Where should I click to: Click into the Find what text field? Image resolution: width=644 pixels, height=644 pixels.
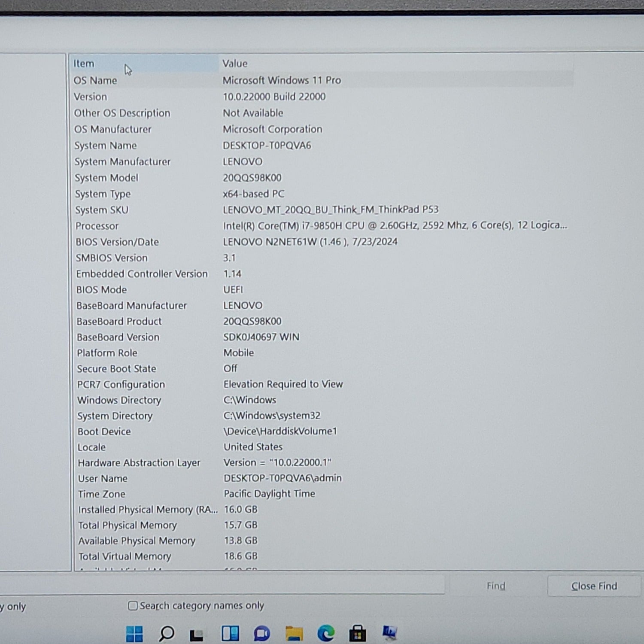click(223, 585)
